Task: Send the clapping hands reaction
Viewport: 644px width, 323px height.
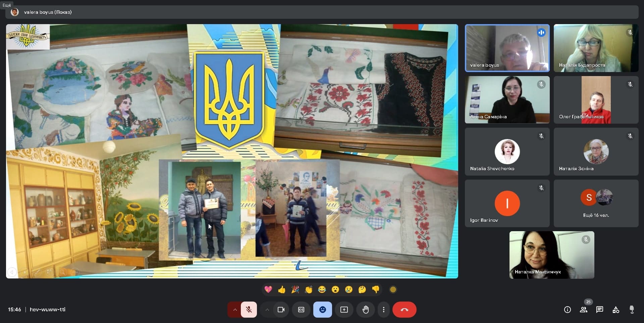Action: [309, 289]
